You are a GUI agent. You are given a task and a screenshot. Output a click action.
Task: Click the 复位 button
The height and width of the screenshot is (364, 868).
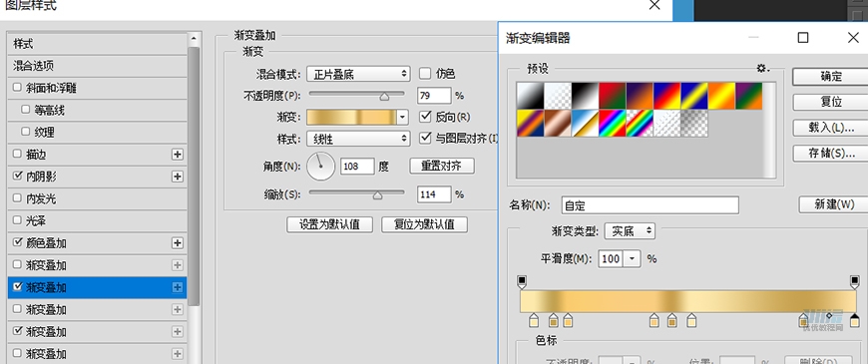pyautogui.click(x=831, y=103)
